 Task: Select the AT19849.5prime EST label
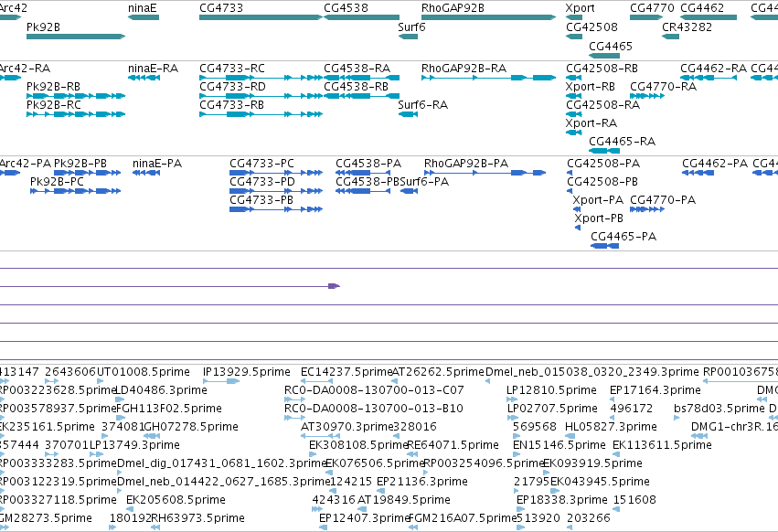(x=404, y=500)
